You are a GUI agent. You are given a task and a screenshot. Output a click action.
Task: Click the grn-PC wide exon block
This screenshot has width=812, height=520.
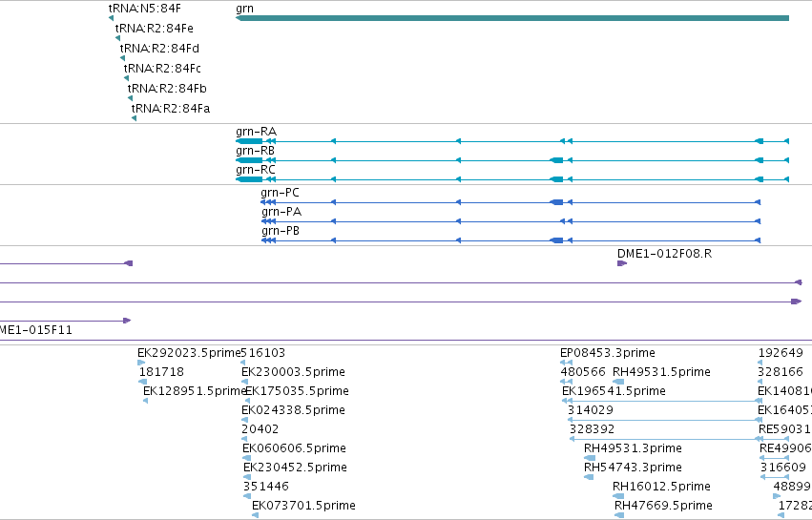tap(556, 202)
